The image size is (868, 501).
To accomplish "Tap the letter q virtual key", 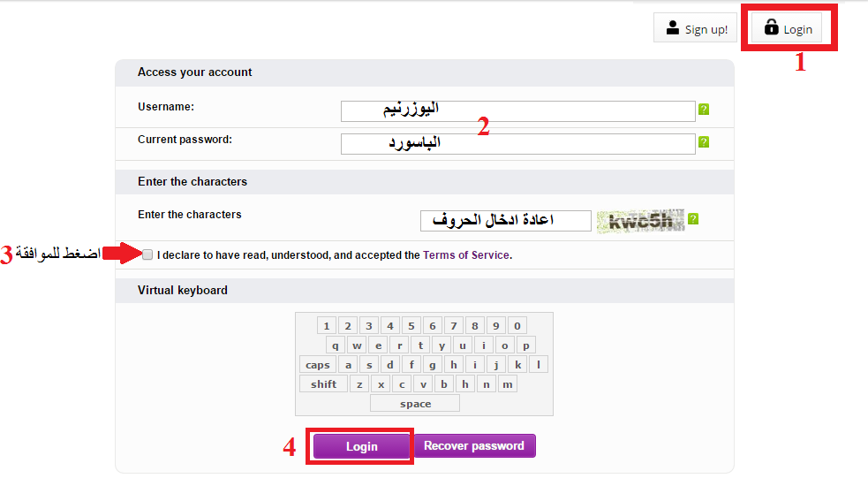I will point(336,345).
